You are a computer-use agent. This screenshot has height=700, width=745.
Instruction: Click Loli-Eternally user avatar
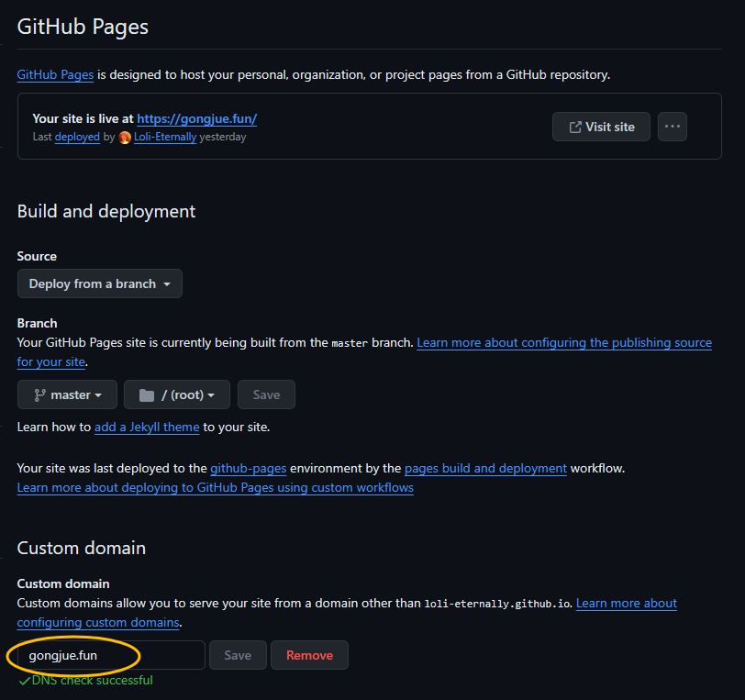click(x=125, y=138)
